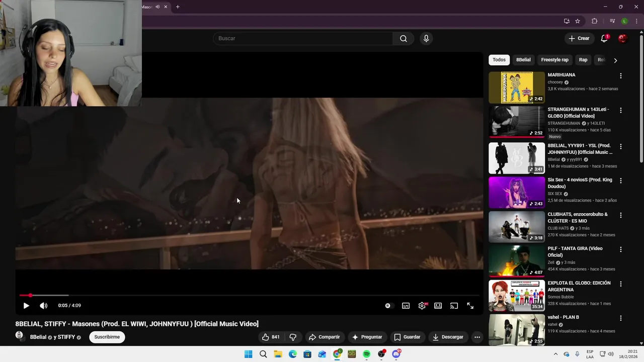
Task: Open the PILF - TANTA GIRA video title
Action: pos(575,252)
